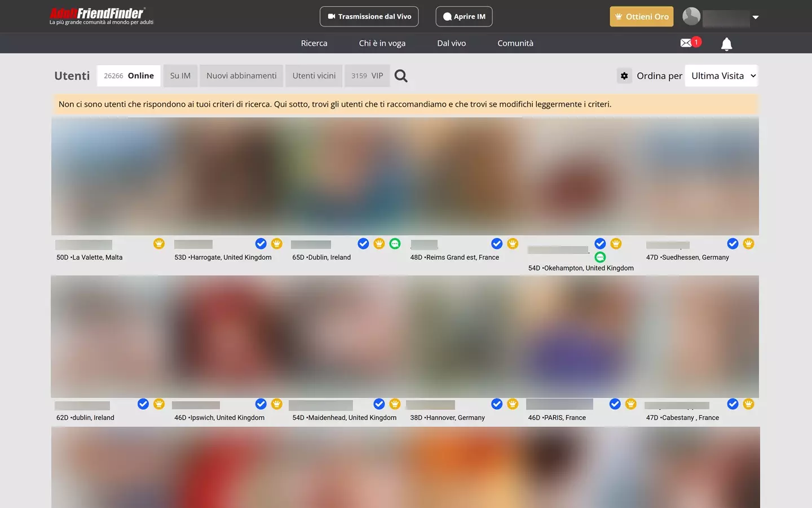Click '48D •Reims Grand est, France' text
This screenshot has height=508, width=812.
point(454,257)
